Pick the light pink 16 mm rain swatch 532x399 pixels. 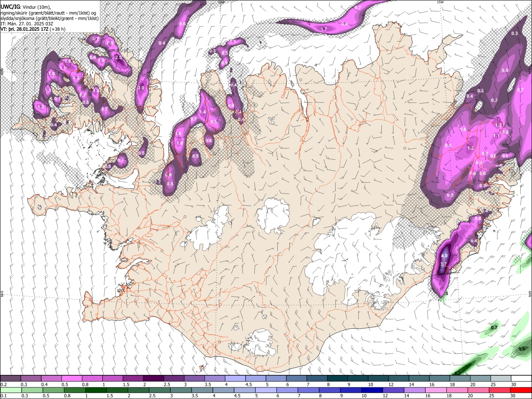[x=436, y=390]
